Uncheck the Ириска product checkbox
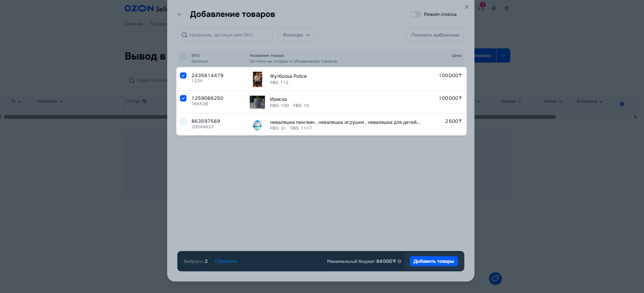The width and height of the screenshot is (644, 293). coord(183,98)
